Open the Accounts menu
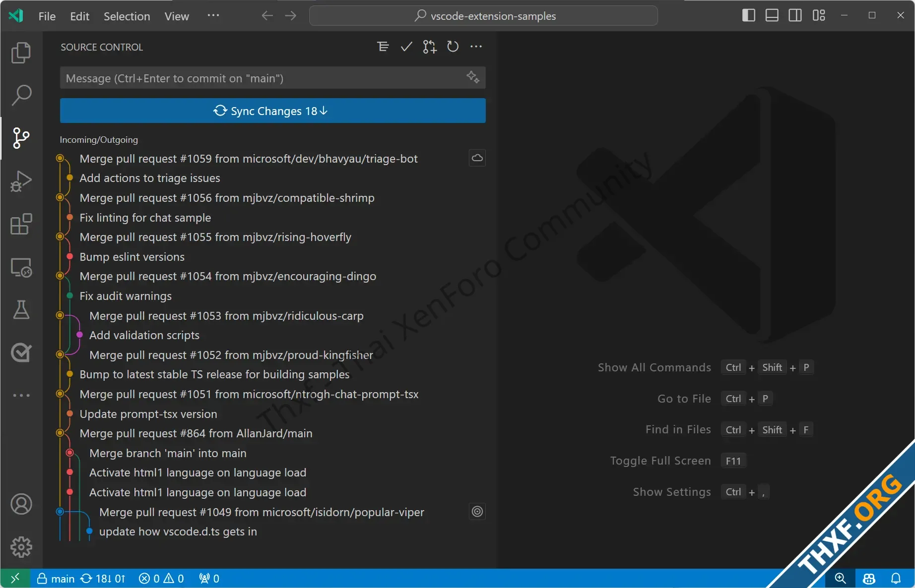Image resolution: width=915 pixels, height=588 pixels. click(x=21, y=504)
